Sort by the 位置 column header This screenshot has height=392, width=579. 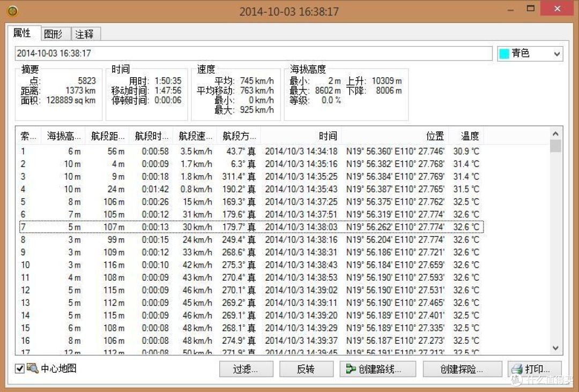395,137
